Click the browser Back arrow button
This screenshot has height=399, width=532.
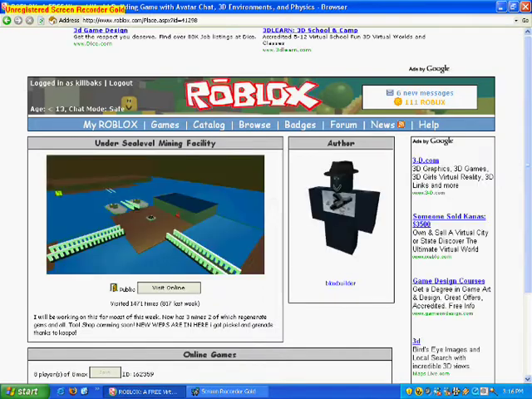[7, 20]
